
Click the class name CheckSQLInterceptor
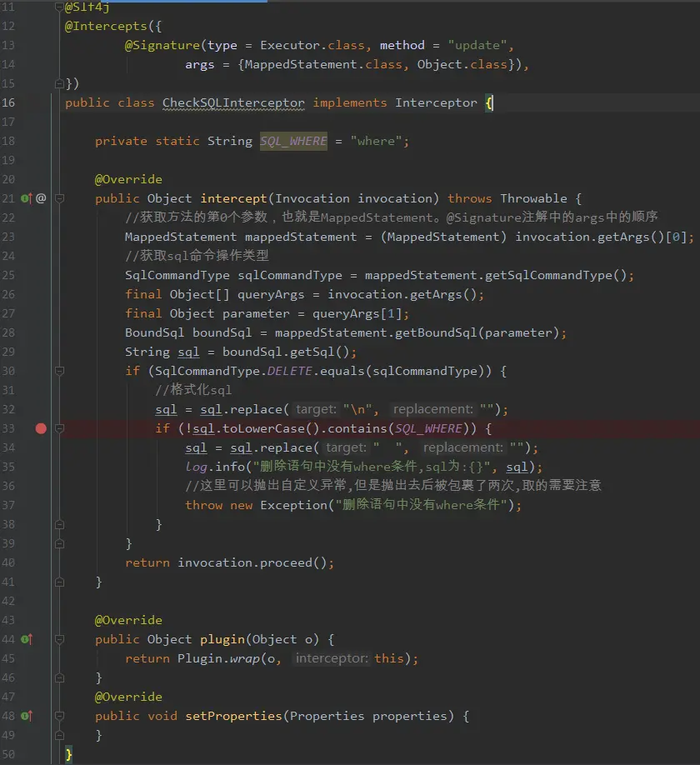pyautogui.click(x=233, y=103)
